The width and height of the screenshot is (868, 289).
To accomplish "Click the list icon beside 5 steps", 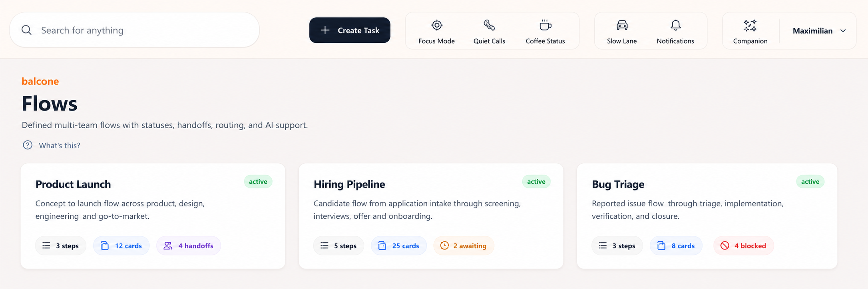I will (x=325, y=245).
